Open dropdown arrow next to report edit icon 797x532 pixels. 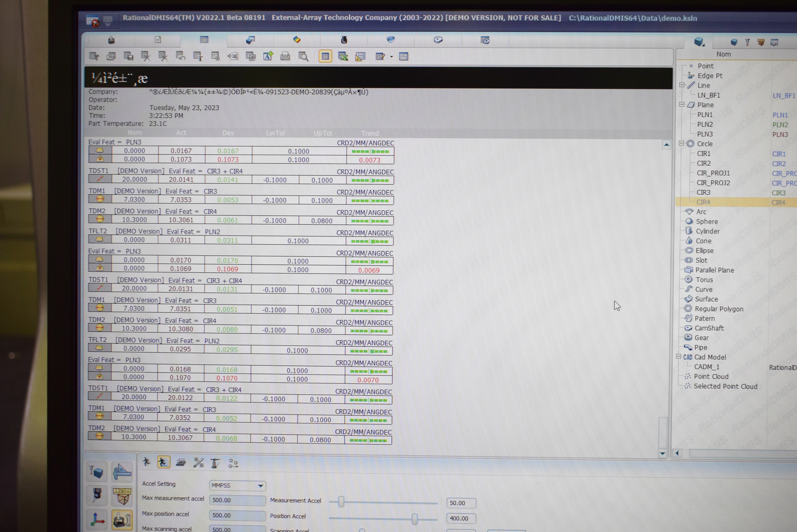tap(392, 57)
